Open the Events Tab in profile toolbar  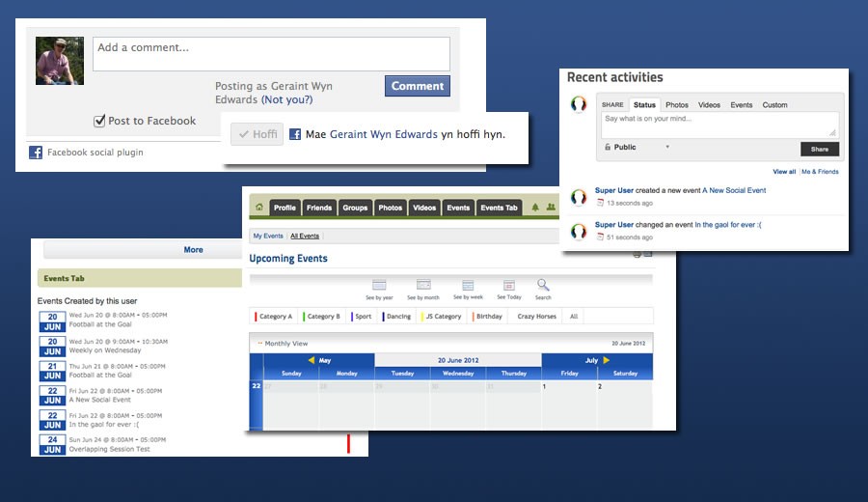click(499, 208)
